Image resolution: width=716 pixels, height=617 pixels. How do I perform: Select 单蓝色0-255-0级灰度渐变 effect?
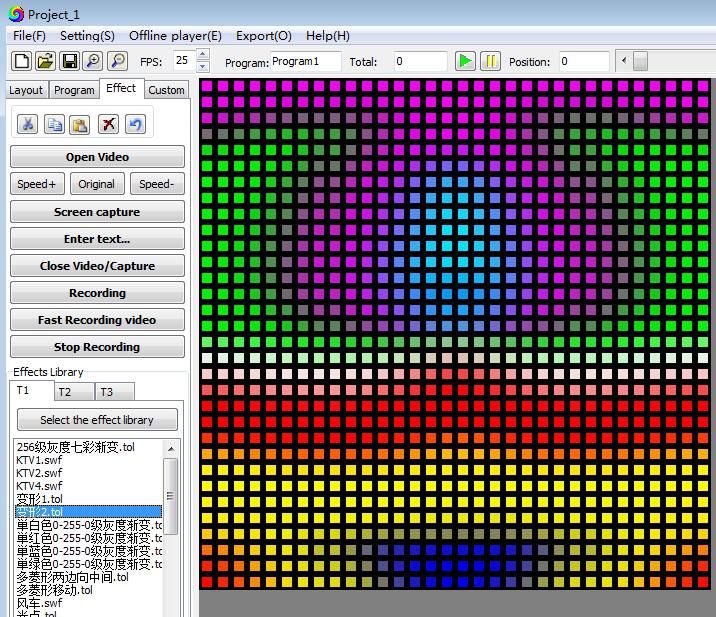pyautogui.click(x=89, y=551)
